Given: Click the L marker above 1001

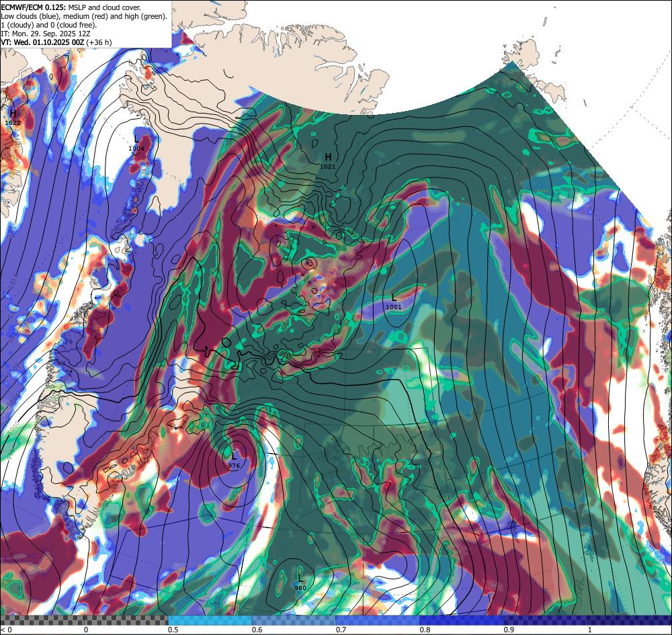Looking at the screenshot, I should click(394, 298).
